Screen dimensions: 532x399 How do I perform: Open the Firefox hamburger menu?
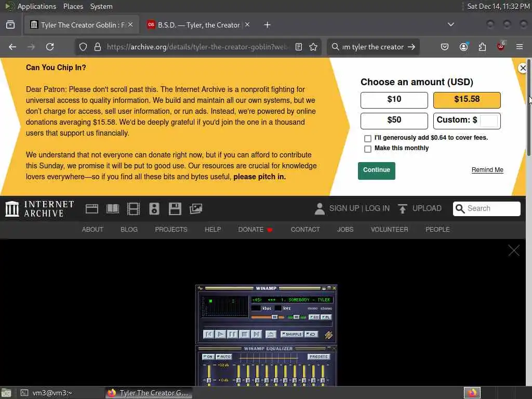[520, 47]
